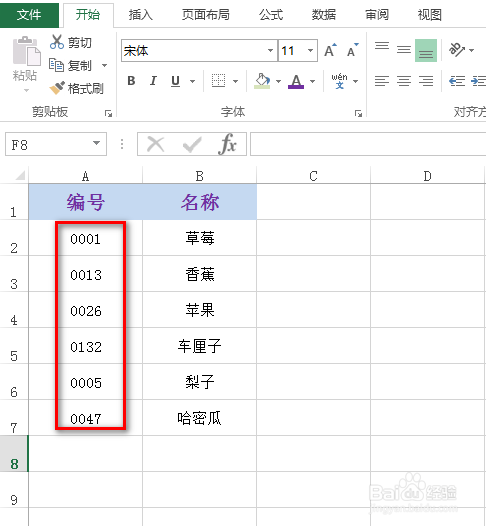The image size is (486, 526).
Task: Click the Cut scissors icon
Action: point(57,42)
